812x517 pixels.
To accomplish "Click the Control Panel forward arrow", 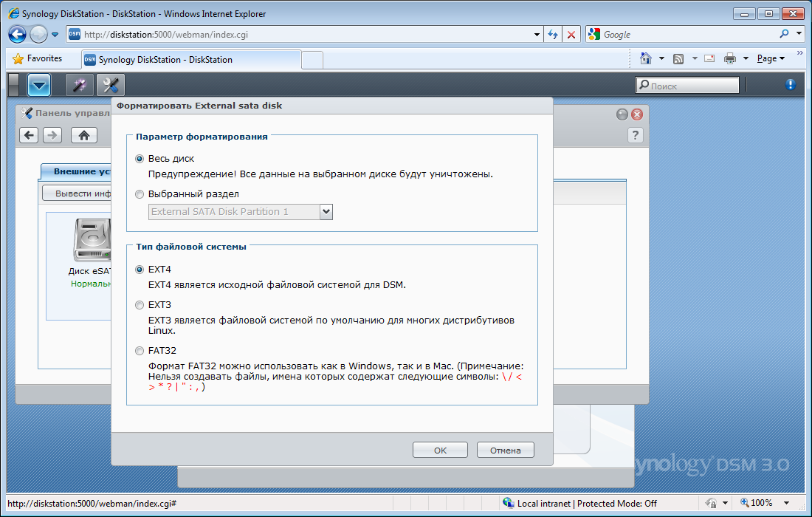I will 52,135.
